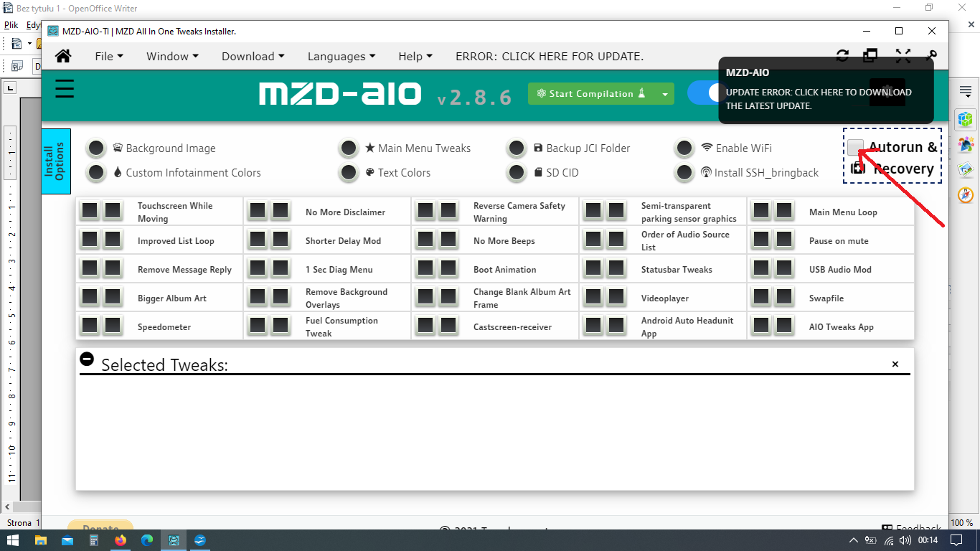Toggle the Enable WiFi option
Screen dimensions: 980x551
[x=684, y=149]
